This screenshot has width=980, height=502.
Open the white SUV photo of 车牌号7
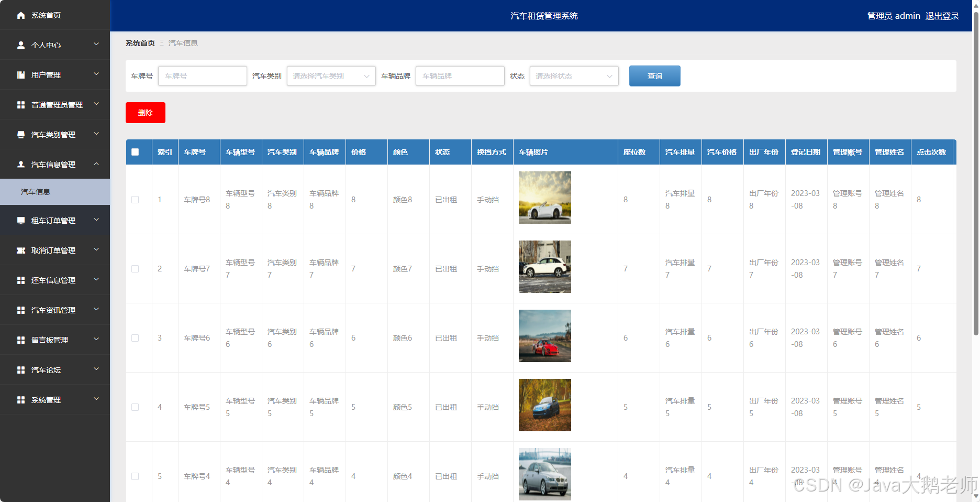click(545, 267)
